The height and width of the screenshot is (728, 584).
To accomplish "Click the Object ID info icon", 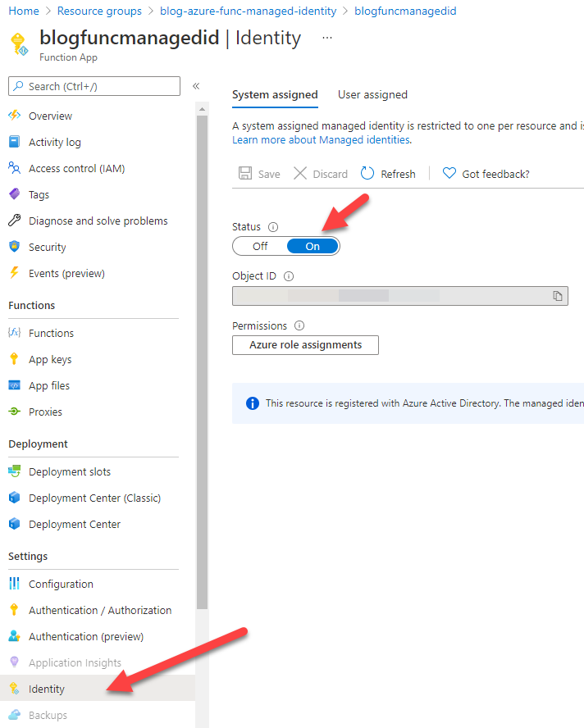I will point(289,276).
